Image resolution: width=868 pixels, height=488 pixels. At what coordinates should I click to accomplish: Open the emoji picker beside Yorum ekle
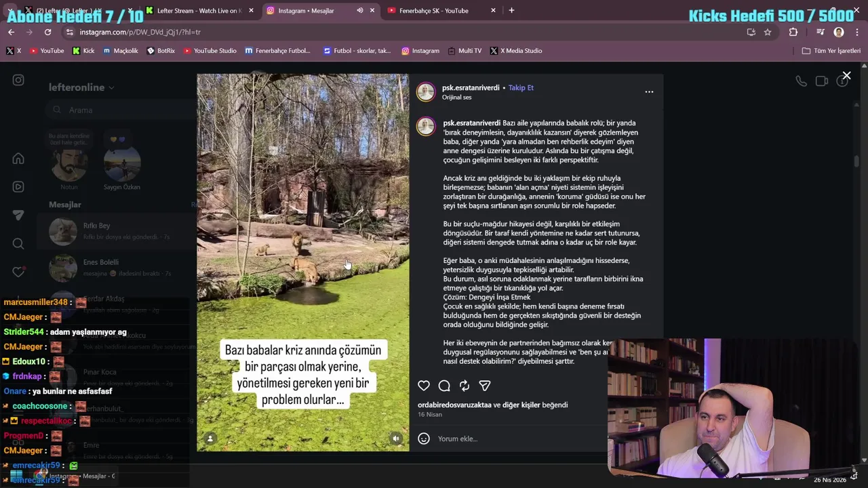point(424,439)
